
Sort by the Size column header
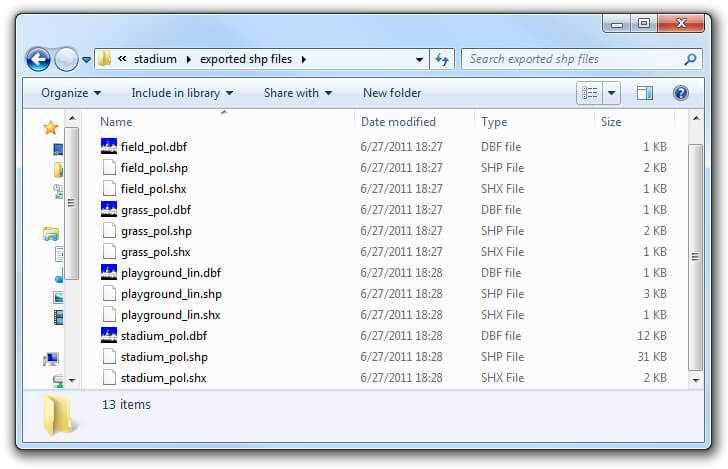(611, 122)
